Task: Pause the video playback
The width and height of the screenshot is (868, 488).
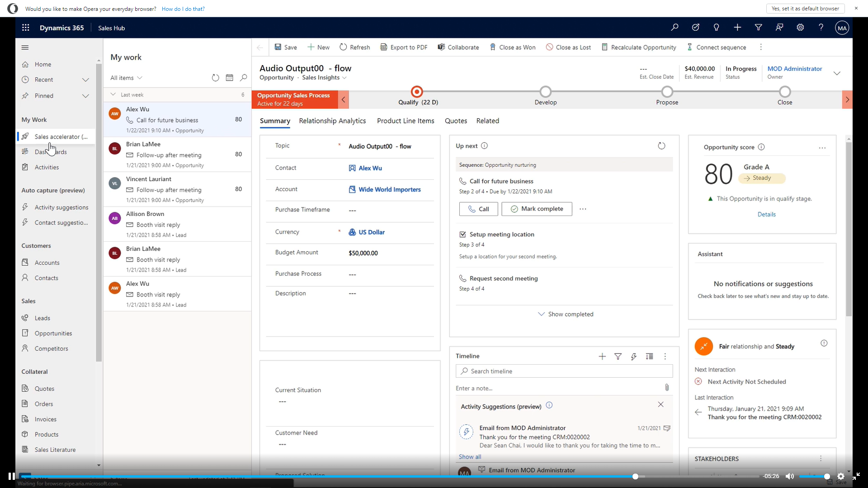Action: point(11,476)
